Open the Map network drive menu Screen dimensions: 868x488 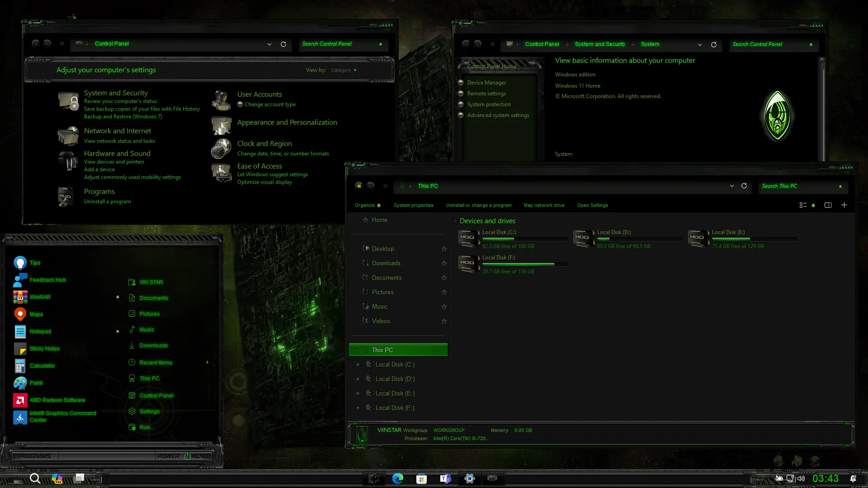coord(544,205)
